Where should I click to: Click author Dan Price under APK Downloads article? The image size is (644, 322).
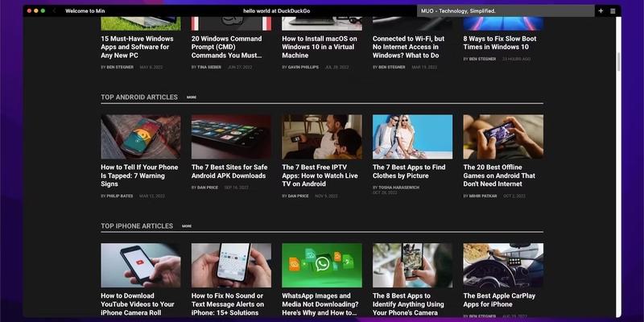(x=208, y=188)
